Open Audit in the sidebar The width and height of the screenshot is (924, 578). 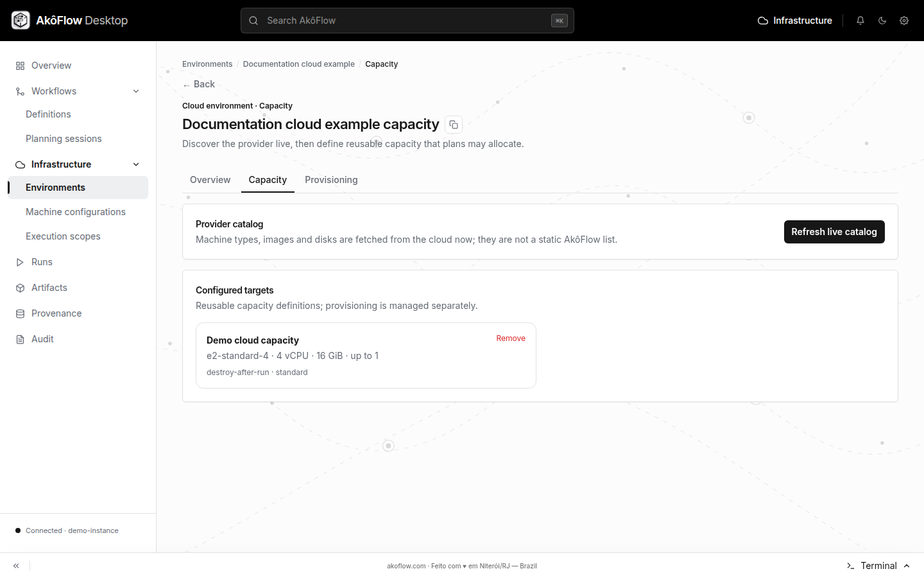tap(78, 339)
